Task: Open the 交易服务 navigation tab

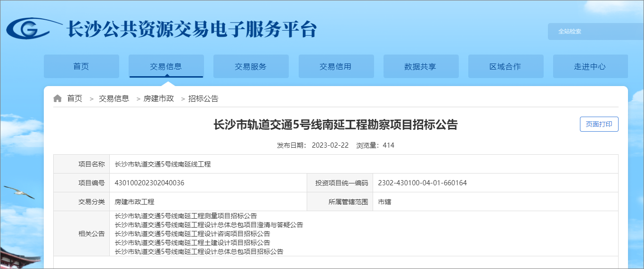Action: point(251,66)
